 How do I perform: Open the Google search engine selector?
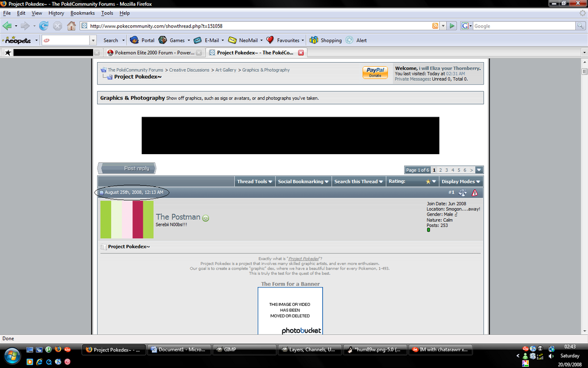pyautogui.click(x=466, y=26)
